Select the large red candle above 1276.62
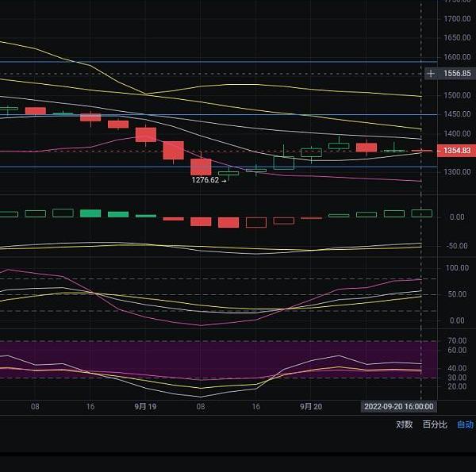This screenshot has height=472, width=476. [x=201, y=167]
